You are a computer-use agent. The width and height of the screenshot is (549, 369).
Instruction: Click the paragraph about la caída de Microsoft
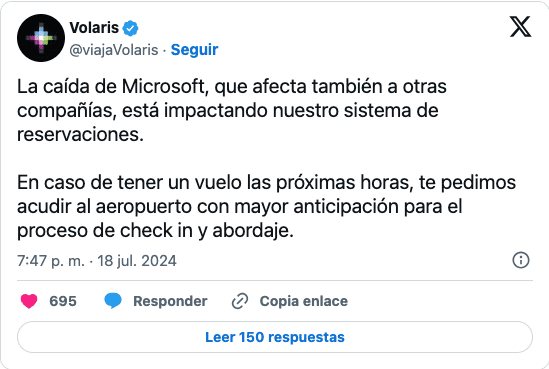coord(232,110)
